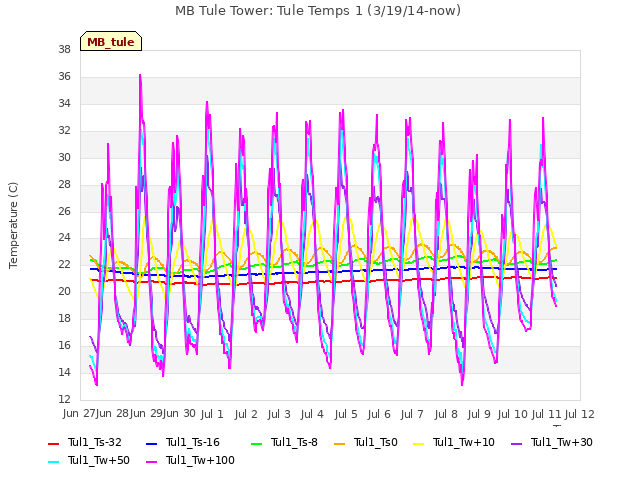Click the orange Tul1_Ts0 legend swatch
Viewport: 640px width, 480px height.
click(x=340, y=443)
